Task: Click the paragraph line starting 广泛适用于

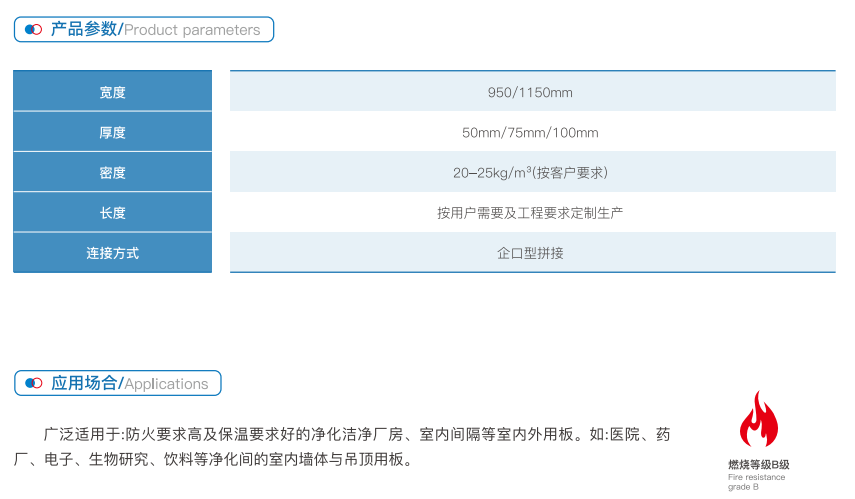Action: point(357,434)
